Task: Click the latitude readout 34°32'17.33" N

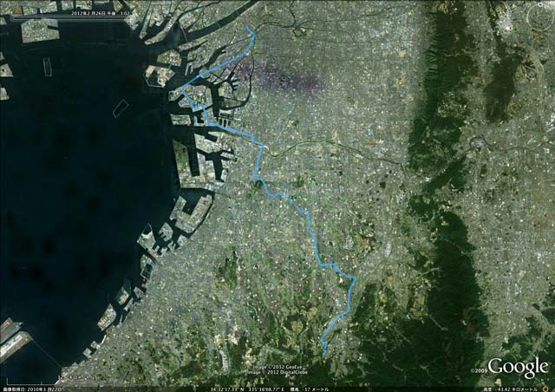Action: [226, 389]
